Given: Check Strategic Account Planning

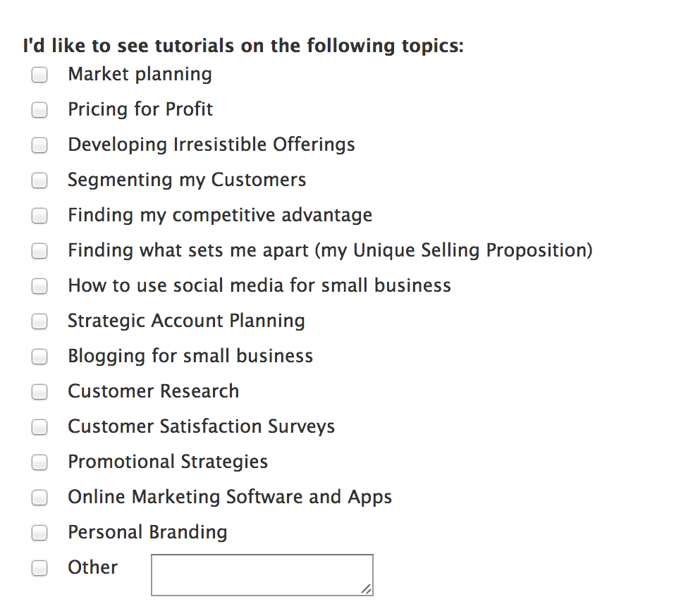Looking at the screenshot, I should [39, 321].
